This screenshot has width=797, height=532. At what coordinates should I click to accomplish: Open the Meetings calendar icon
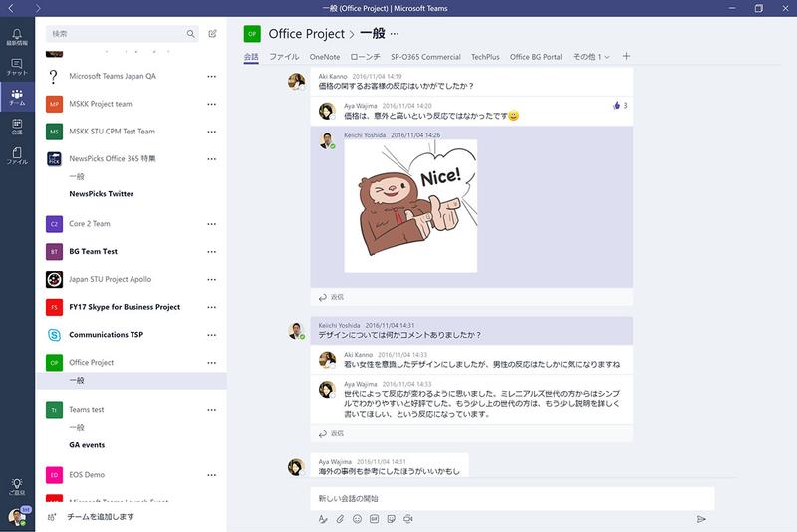coord(17,126)
